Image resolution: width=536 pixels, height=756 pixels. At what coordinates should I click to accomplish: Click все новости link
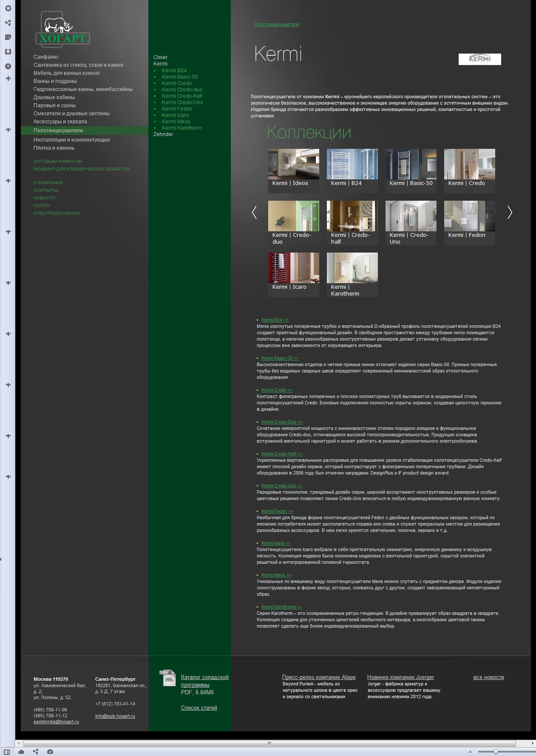coord(489,677)
